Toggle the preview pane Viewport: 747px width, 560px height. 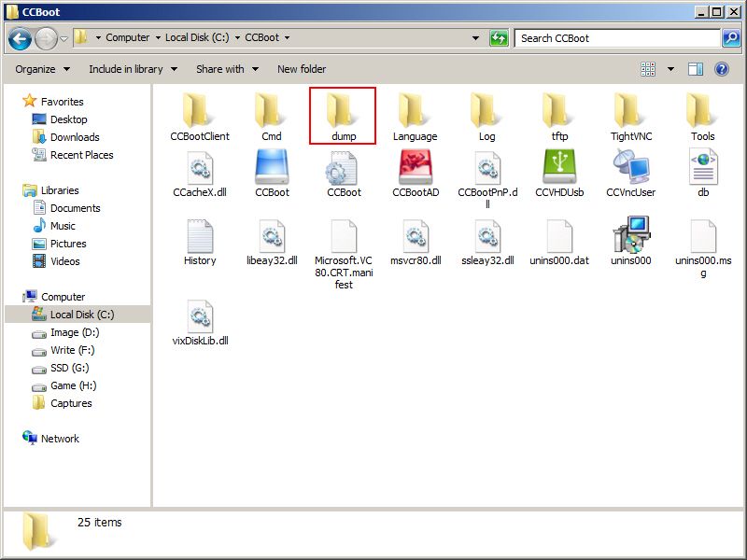[695, 69]
